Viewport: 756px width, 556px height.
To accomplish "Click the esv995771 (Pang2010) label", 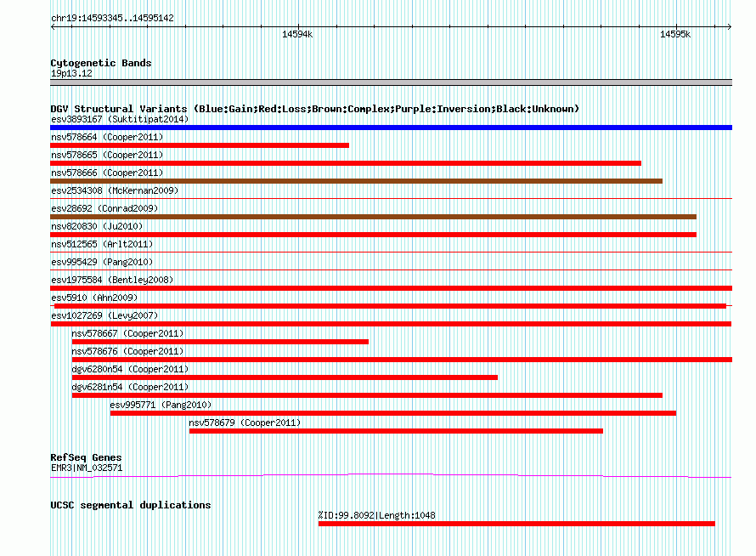I will click(161, 405).
